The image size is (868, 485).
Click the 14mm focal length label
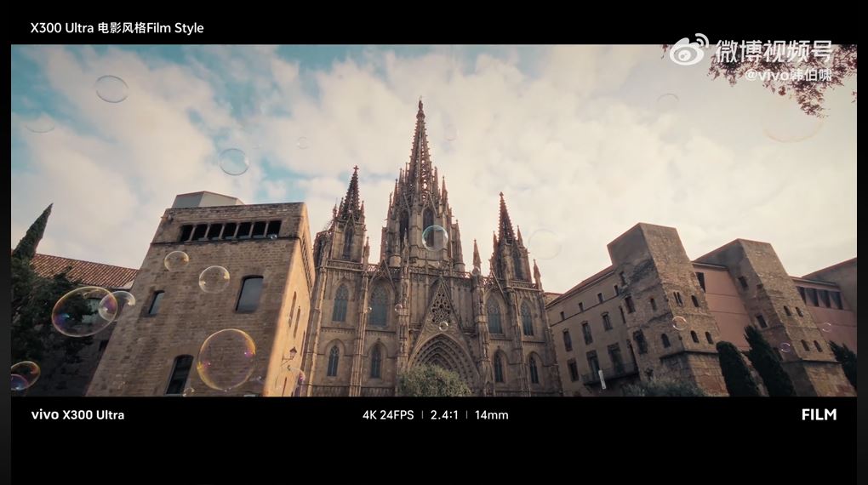tap(491, 415)
